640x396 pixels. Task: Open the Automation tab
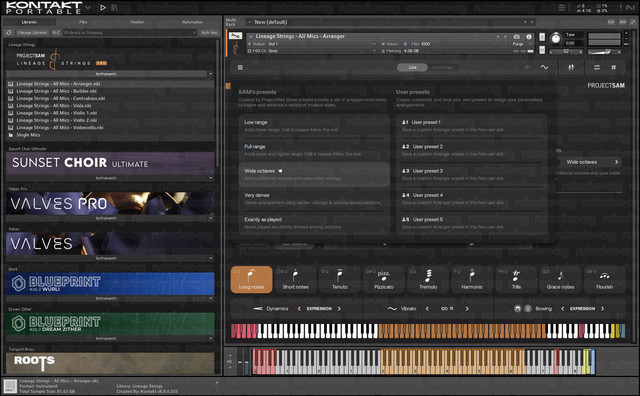click(192, 22)
